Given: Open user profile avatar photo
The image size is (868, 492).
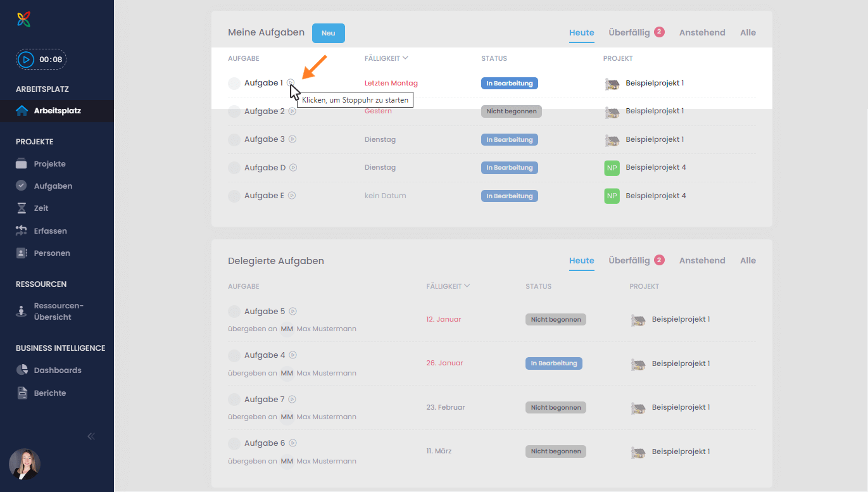Looking at the screenshot, I should coord(25,464).
